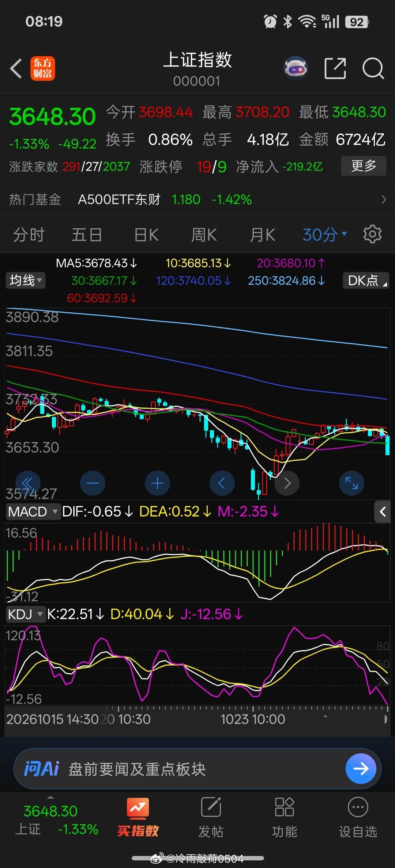
Task: Switch to 五日 tab
Action: (87, 235)
